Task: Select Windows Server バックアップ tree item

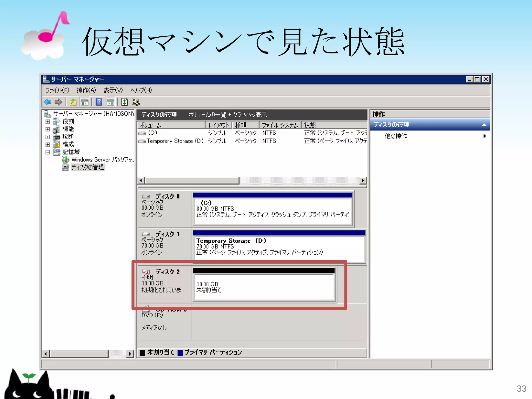Action: click(x=103, y=160)
